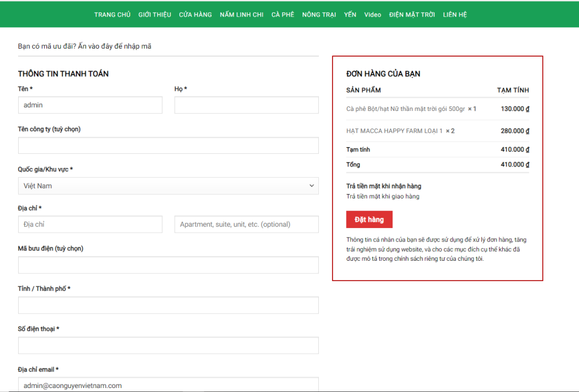
Task: Focus the Họ input field
Action: 246,105
